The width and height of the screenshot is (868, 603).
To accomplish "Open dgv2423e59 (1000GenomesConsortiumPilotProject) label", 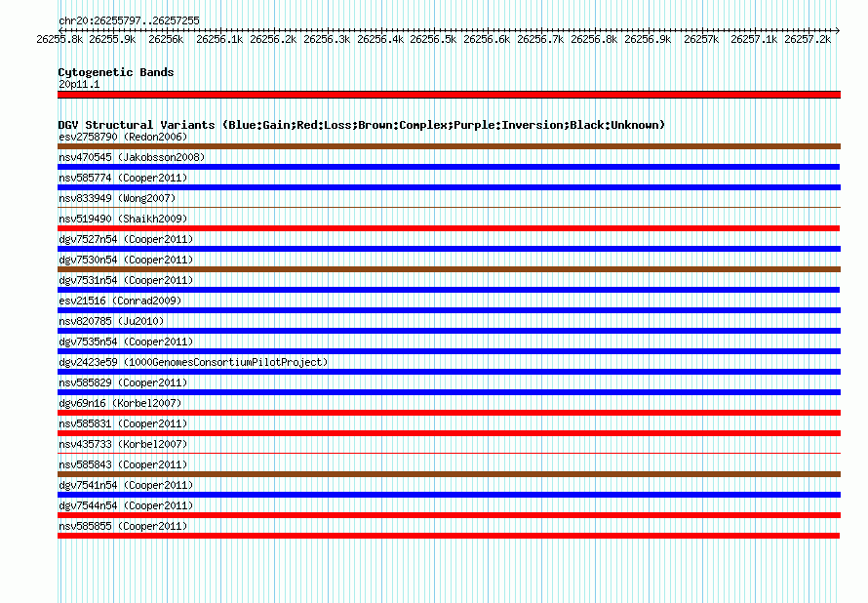I will tap(193, 362).
